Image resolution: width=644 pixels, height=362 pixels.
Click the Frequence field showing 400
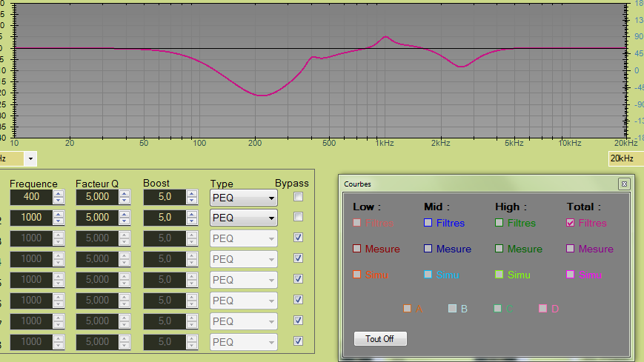coord(30,198)
